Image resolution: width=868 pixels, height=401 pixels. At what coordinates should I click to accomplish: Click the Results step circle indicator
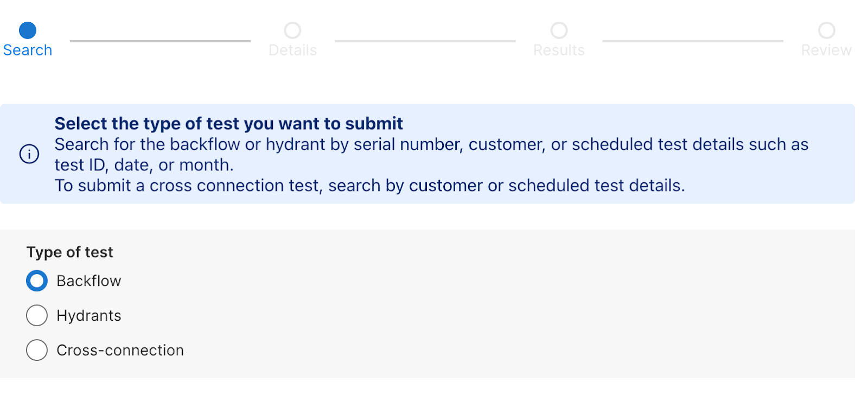[559, 30]
